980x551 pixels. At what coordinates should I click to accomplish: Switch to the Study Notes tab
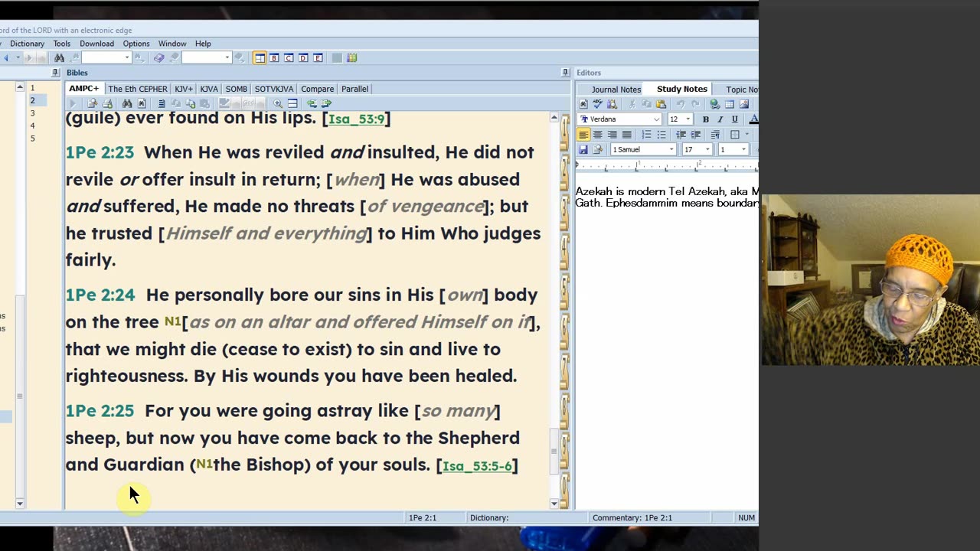pos(682,89)
